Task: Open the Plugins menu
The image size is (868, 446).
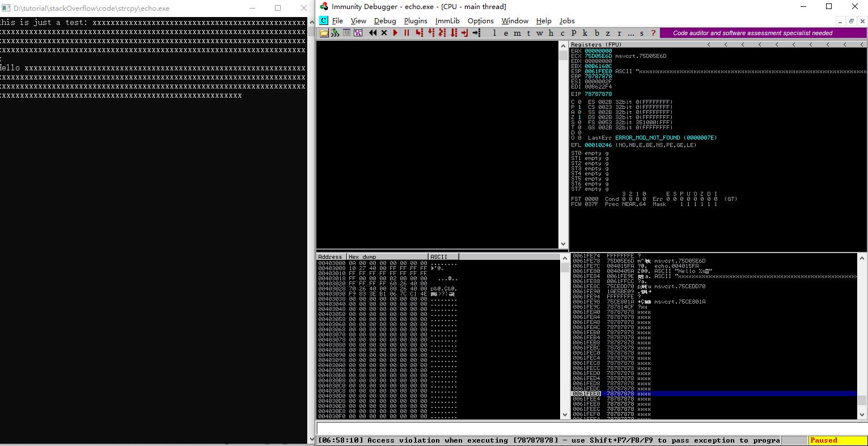Action: pos(416,21)
